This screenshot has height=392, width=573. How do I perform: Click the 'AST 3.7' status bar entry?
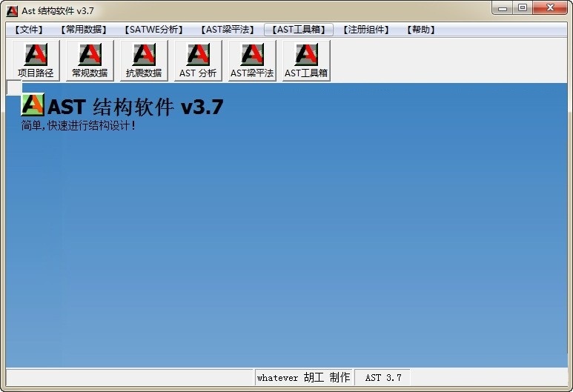click(x=382, y=377)
